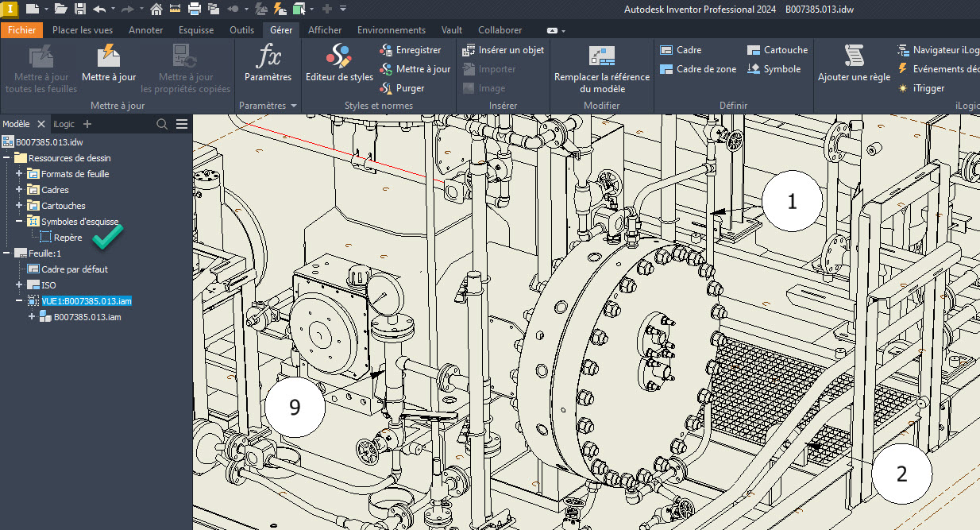The image size is (980, 530).
Task: Click the Cadre de zone button
Action: tap(698, 69)
